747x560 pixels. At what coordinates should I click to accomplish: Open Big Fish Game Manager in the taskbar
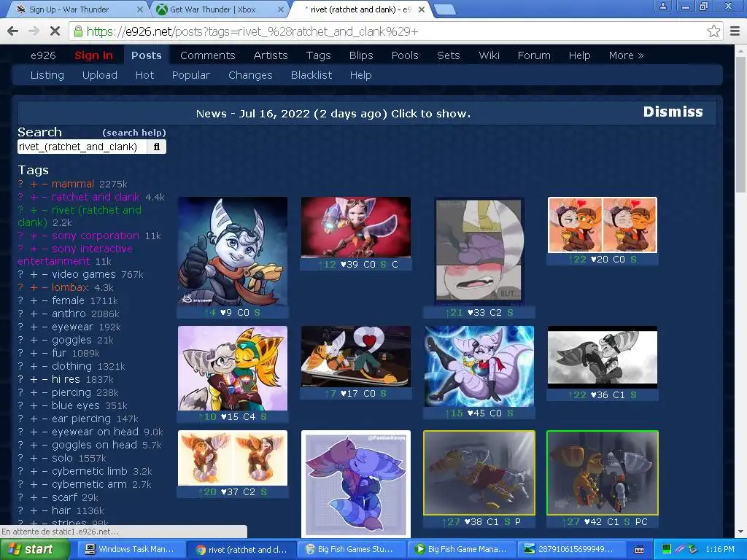[x=462, y=550]
